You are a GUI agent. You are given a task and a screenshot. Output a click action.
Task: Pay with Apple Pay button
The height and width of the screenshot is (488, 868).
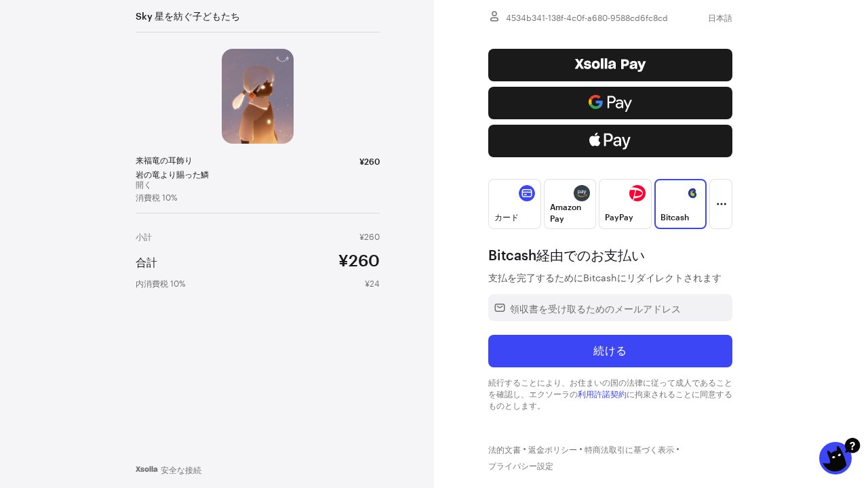click(x=610, y=141)
